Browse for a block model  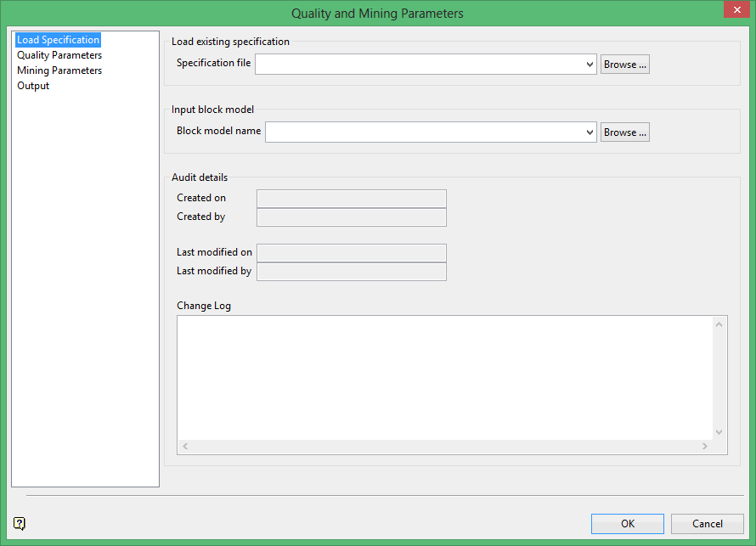tap(624, 132)
